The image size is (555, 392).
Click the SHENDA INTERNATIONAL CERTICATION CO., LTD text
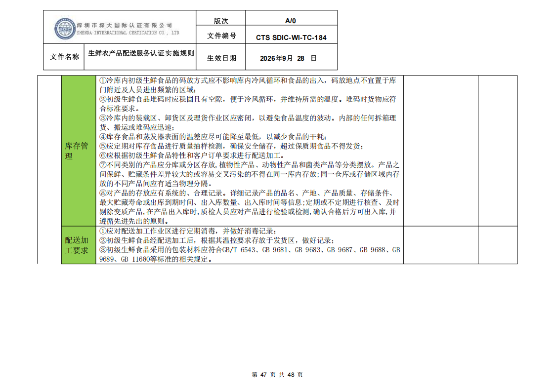tap(128, 33)
